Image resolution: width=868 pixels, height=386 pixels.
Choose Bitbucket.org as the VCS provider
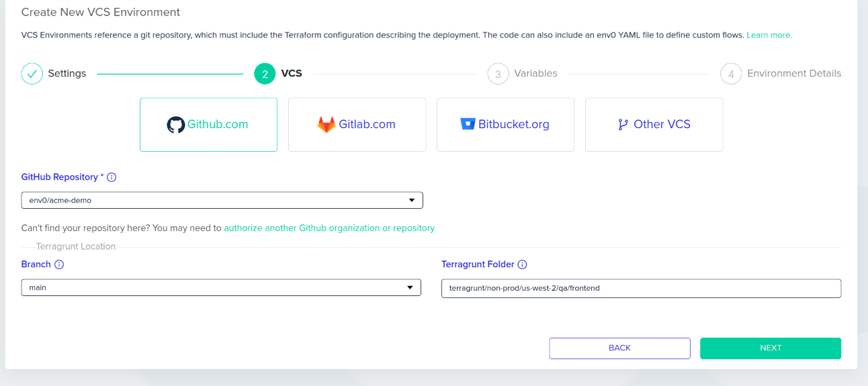pos(505,125)
